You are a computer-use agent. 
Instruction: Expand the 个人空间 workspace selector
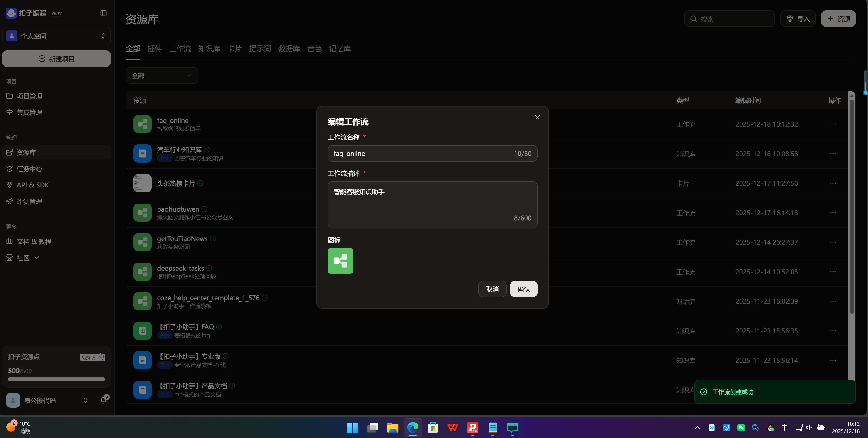tap(57, 36)
